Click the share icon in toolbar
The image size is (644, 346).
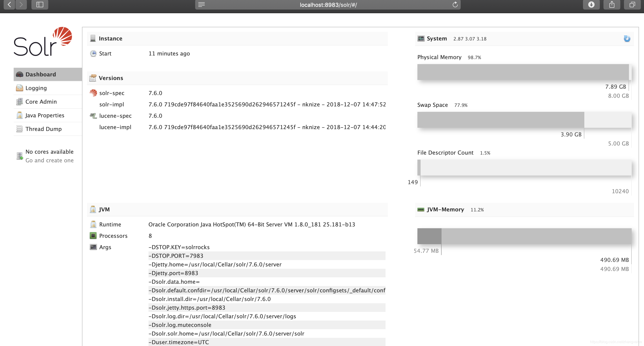click(611, 5)
